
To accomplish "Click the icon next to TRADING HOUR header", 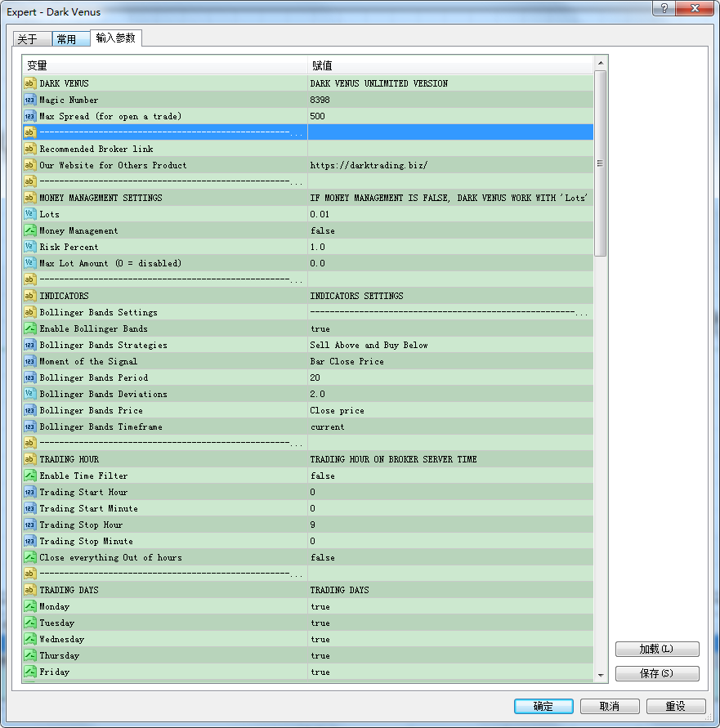I will [30, 459].
